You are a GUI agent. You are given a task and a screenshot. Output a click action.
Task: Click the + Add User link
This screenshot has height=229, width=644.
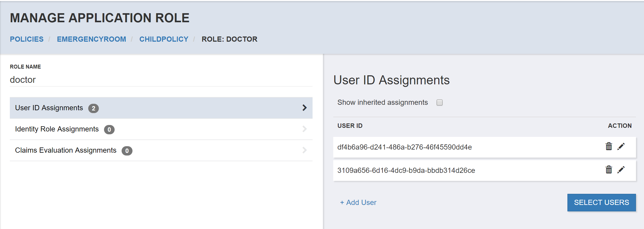click(x=358, y=202)
